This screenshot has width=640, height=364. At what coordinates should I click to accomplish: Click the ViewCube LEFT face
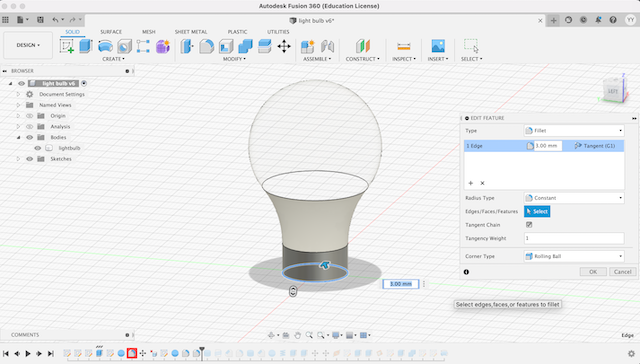click(613, 91)
